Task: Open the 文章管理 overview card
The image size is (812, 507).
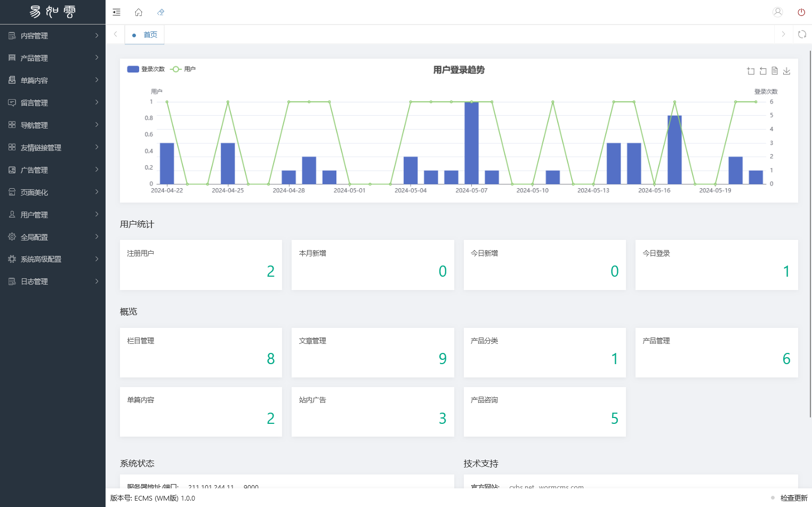Action: (373, 352)
